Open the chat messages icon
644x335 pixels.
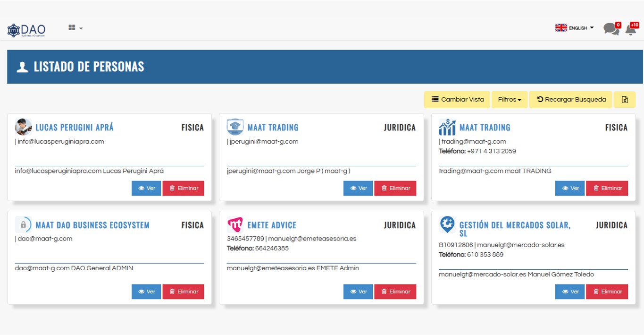(611, 29)
